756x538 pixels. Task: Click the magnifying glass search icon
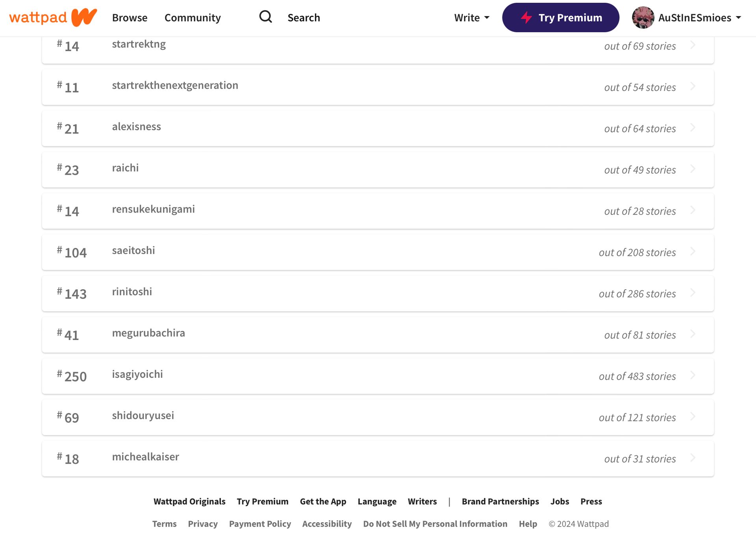266,17
